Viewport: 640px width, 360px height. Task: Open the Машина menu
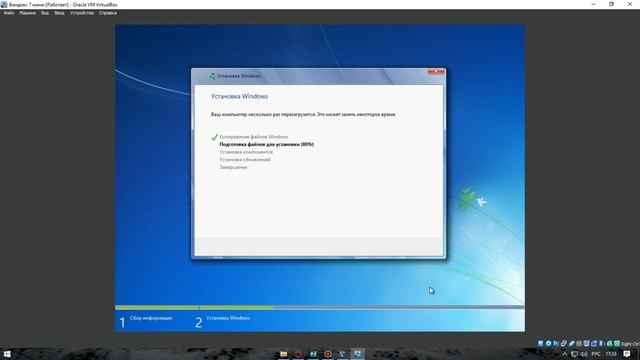(x=27, y=13)
